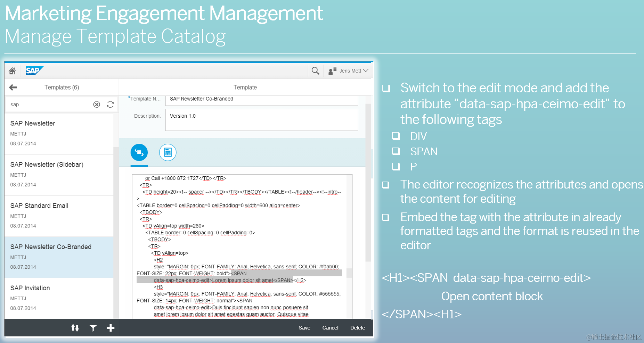The height and width of the screenshot is (343, 644).
Task: Edit the Description field 'Version 1.0'
Action: coord(261,119)
